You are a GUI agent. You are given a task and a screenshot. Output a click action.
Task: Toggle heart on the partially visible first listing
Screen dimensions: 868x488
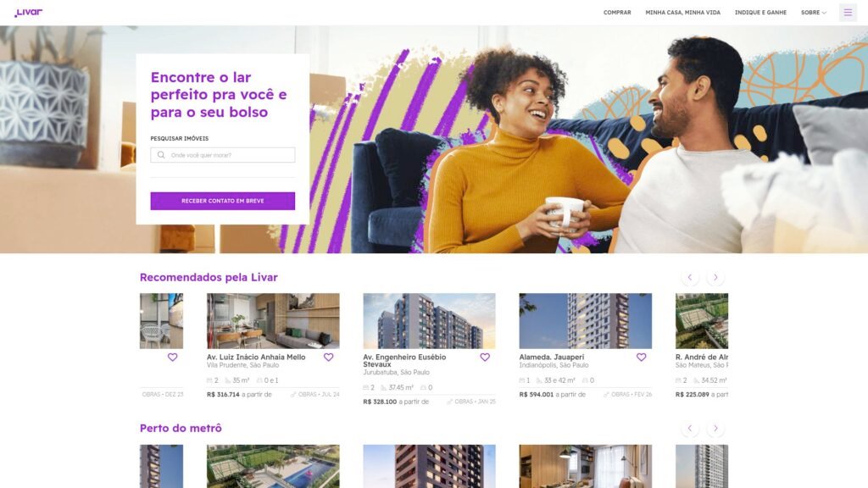(x=173, y=358)
